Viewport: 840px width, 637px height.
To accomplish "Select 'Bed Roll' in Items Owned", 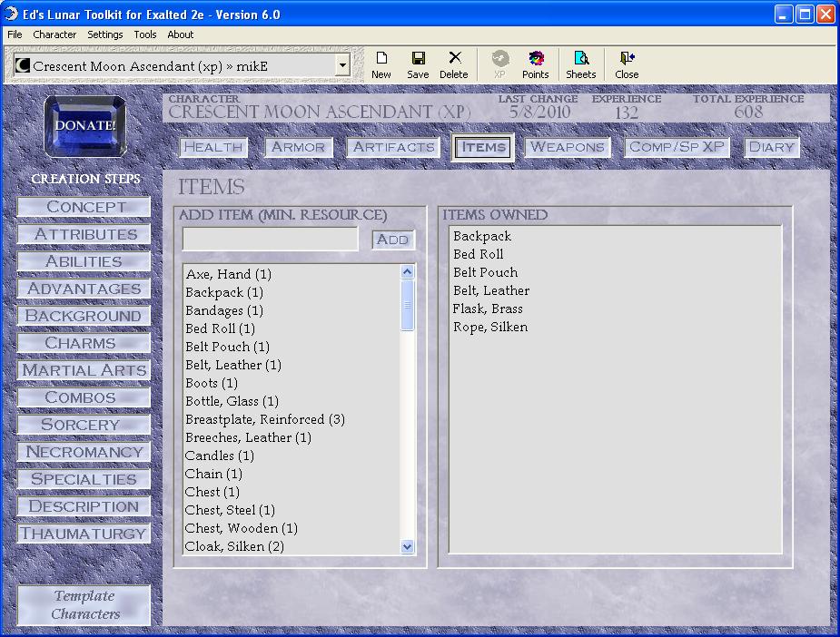I will click(x=479, y=255).
